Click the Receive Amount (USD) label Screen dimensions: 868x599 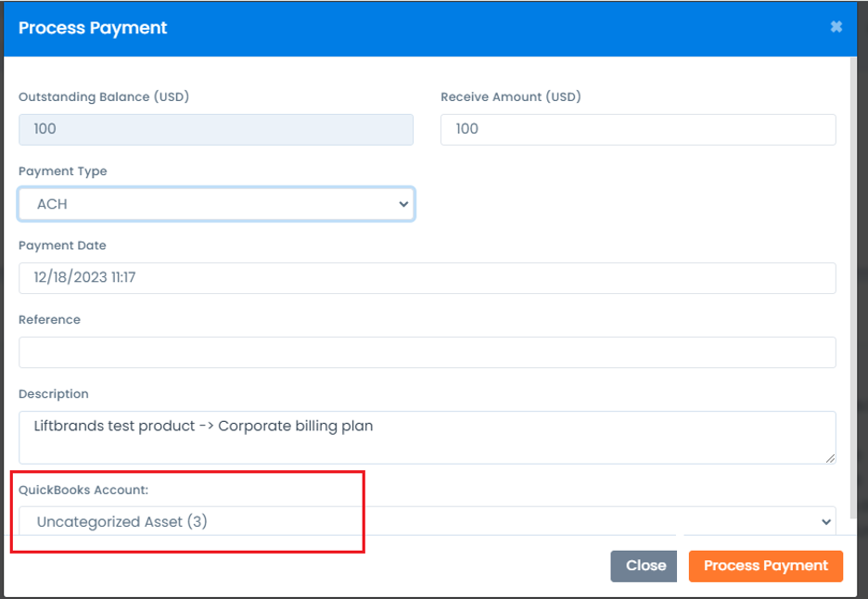point(510,96)
